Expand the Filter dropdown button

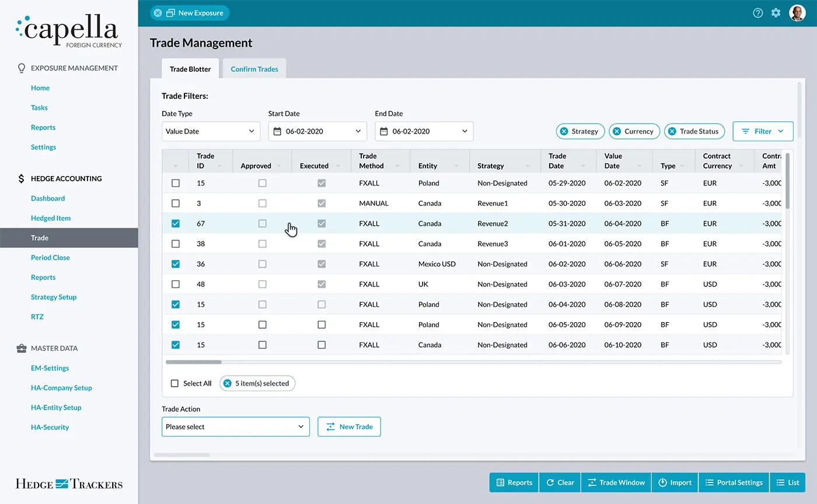tap(763, 131)
